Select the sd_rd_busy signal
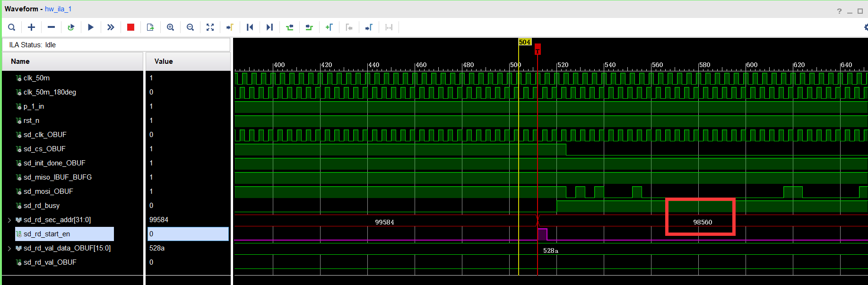The height and width of the screenshot is (285, 868). pos(42,206)
